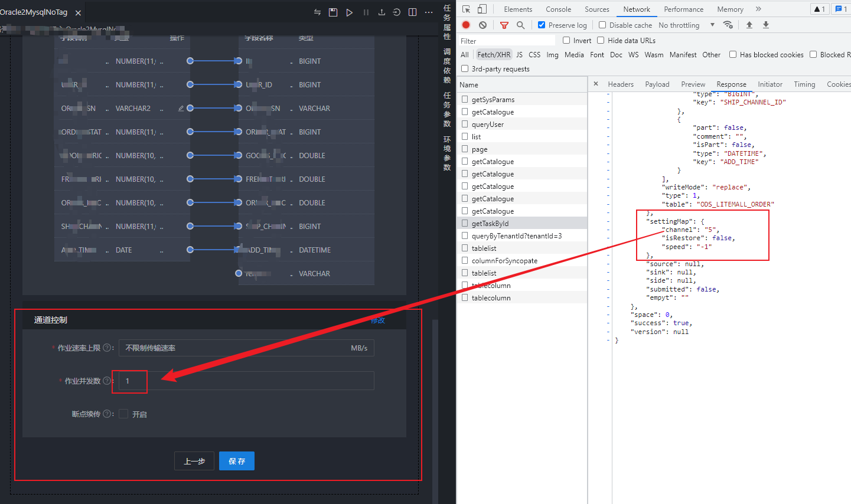Stop recording network log (red dot)
The height and width of the screenshot is (504, 851).
pos(466,25)
